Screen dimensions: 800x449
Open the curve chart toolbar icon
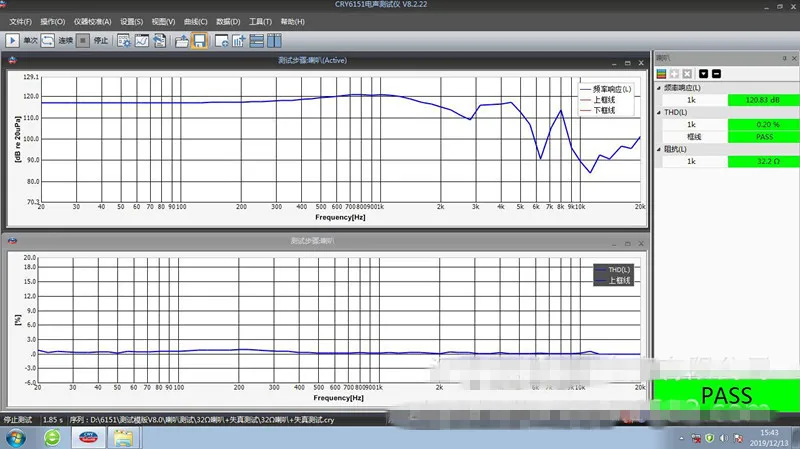tap(142, 41)
